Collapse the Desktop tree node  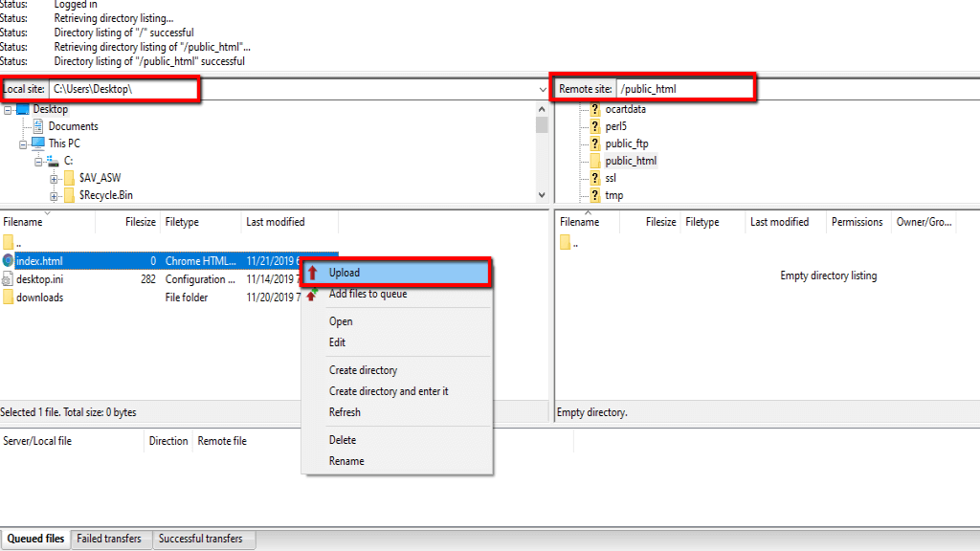[8, 110]
